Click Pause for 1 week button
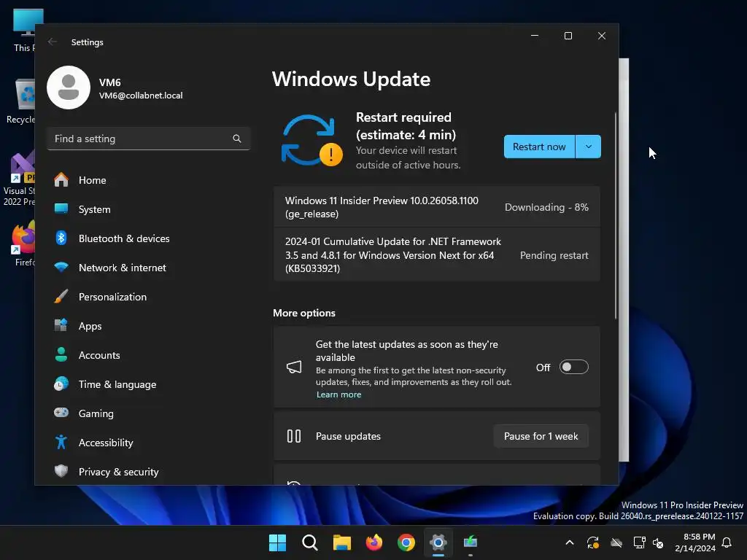This screenshot has height=560, width=747. [541, 436]
